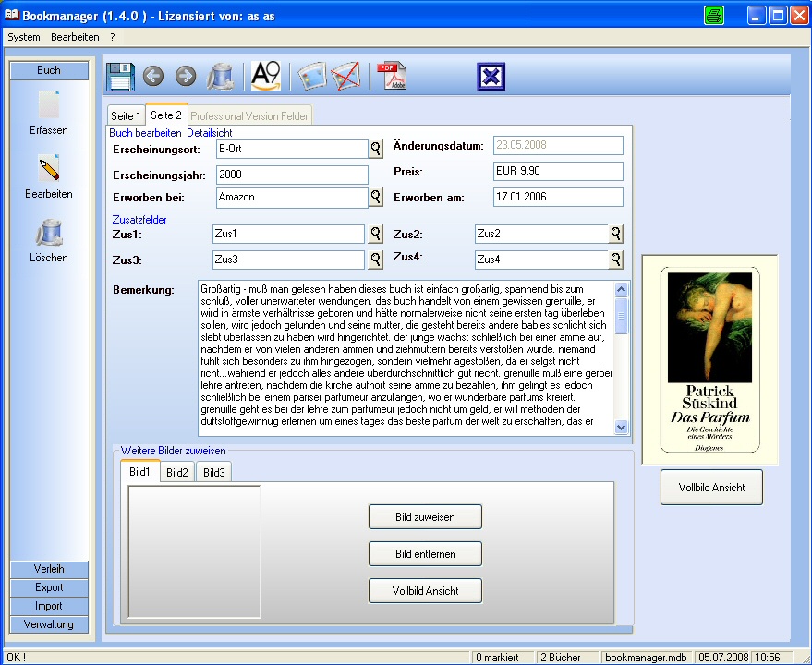Click the floppy disk save icon
Screen dimensions: 812x665
(x=121, y=76)
